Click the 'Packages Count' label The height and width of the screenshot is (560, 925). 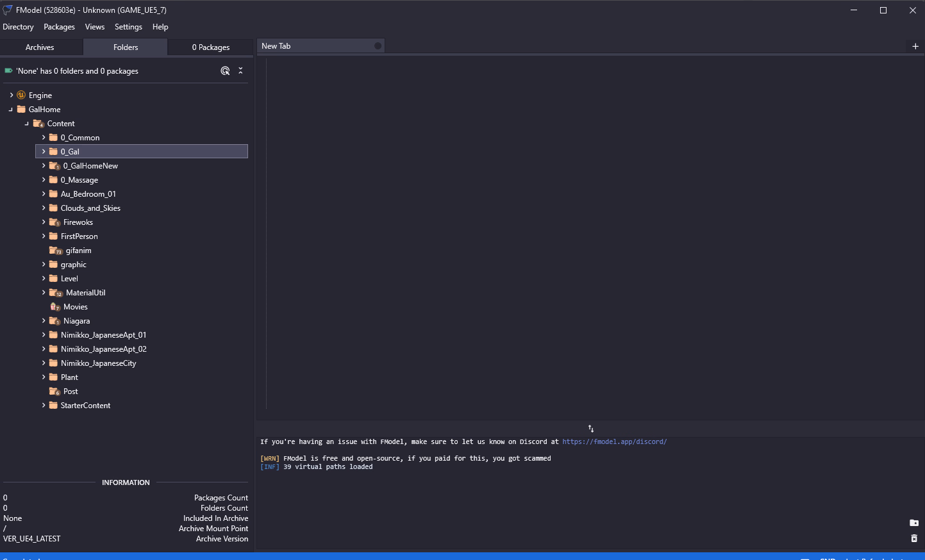[x=221, y=498]
